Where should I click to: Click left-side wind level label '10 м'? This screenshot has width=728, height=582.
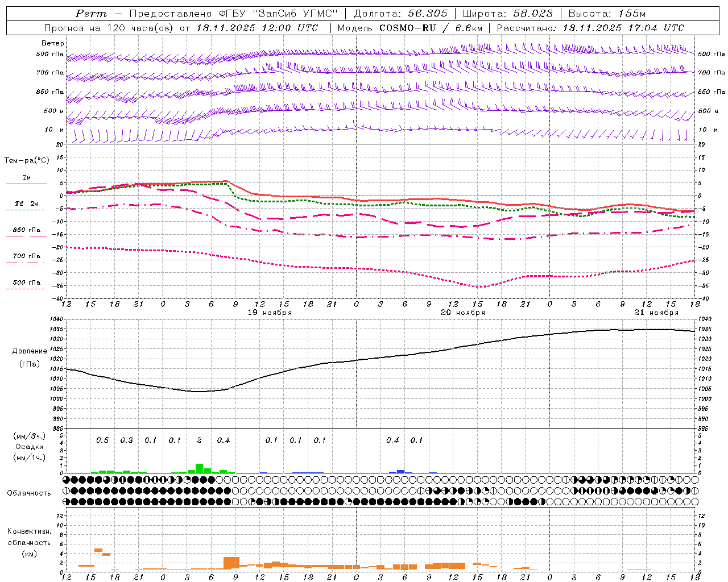tap(55, 130)
